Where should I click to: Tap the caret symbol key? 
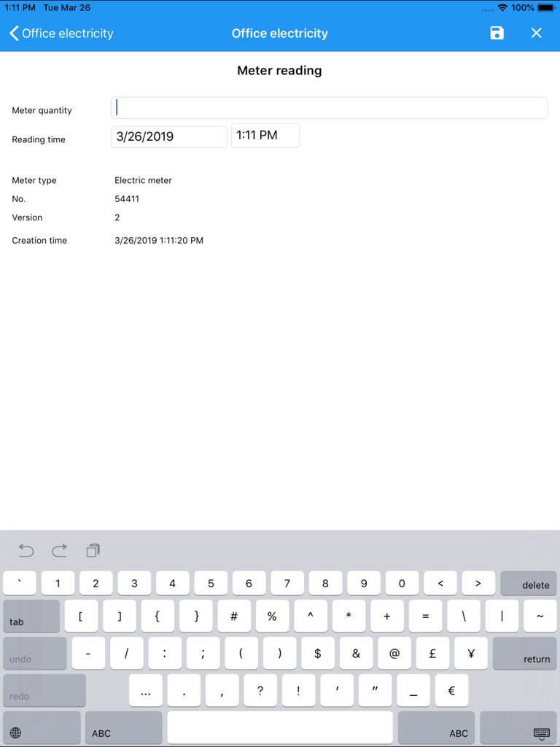tap(311, 616)
